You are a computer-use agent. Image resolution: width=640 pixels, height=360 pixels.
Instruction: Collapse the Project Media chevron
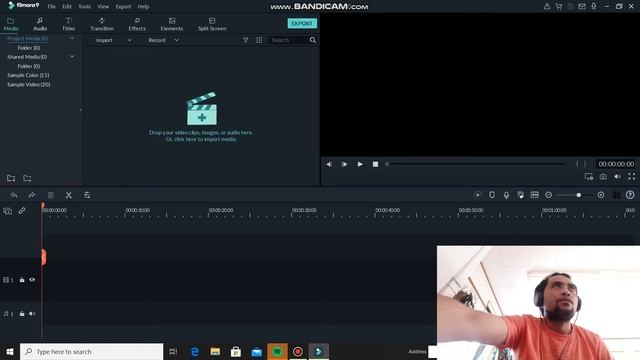(72, 38)
